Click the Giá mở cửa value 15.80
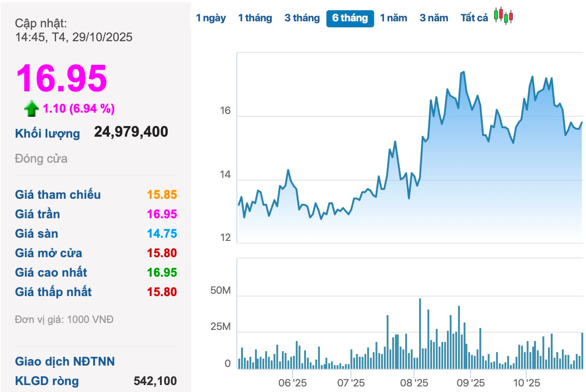 [162, 253]
